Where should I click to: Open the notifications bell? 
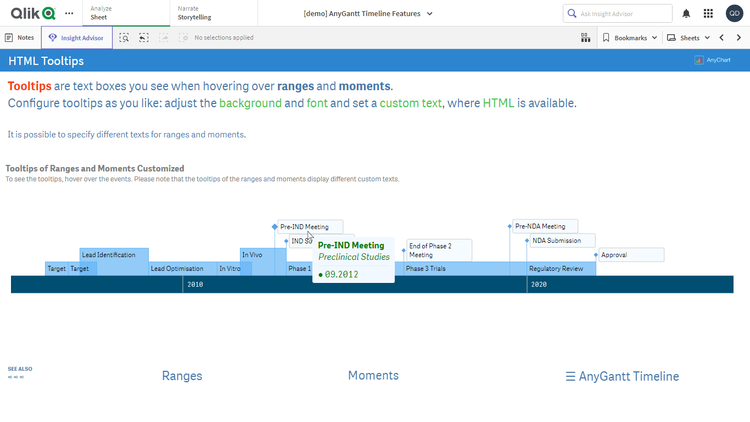click(686, 14)
